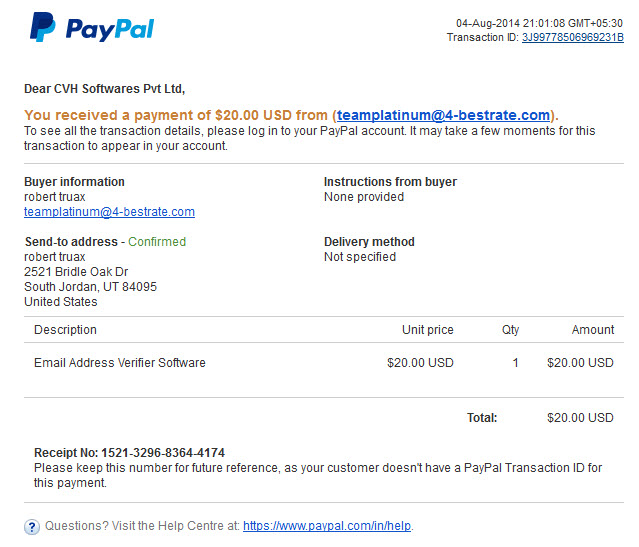Select the Receipt No 1521-3296-8364-4174 text
The width and height of the screenshot is (639, 547).
click(x=129, y=453)
